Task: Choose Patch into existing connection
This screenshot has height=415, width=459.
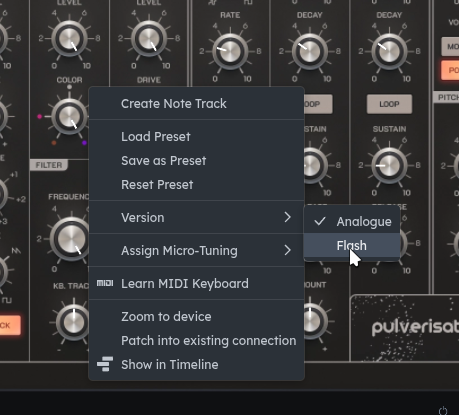Action: pyautogui.click(x=196, y=341)
